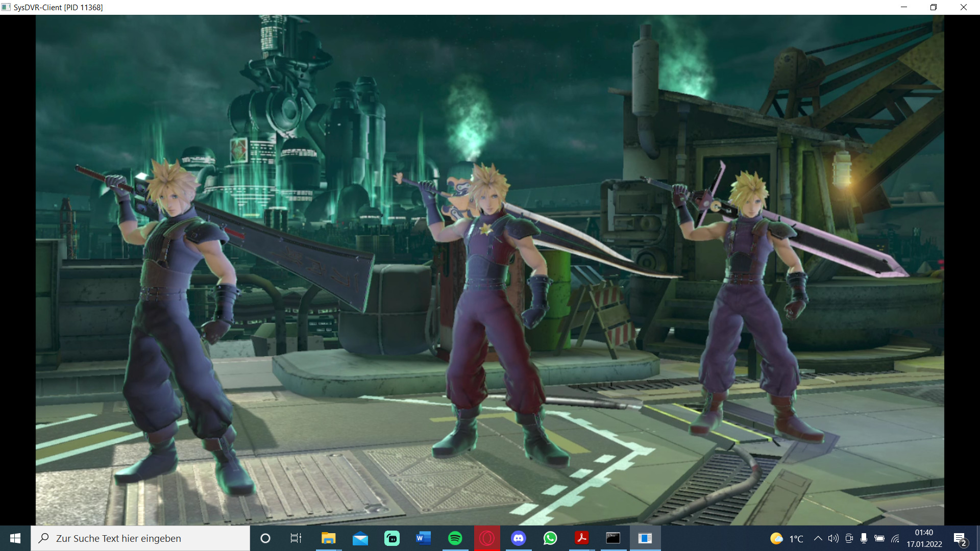Select the active SysDVR-Client taskbar icon
Viewport: 980px width, 551px height.
[x=646, y=538]
